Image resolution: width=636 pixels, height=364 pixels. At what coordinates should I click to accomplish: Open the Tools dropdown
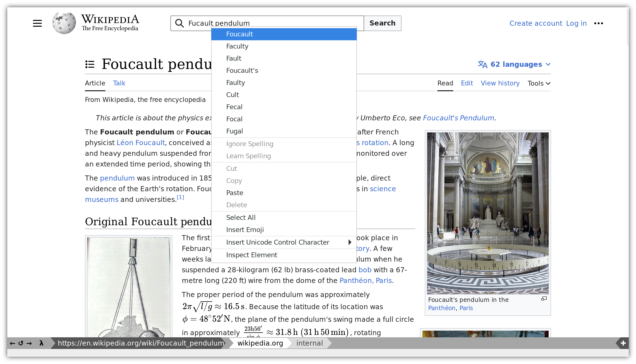539,83
